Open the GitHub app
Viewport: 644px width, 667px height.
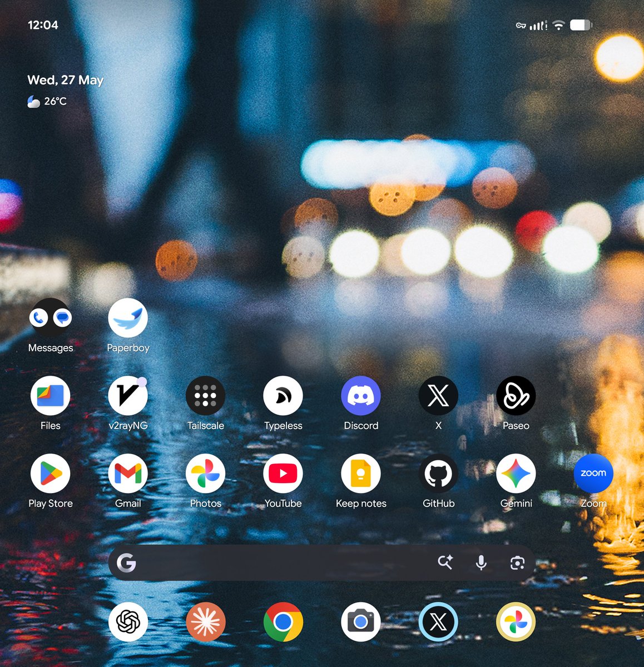coord(438,474)
